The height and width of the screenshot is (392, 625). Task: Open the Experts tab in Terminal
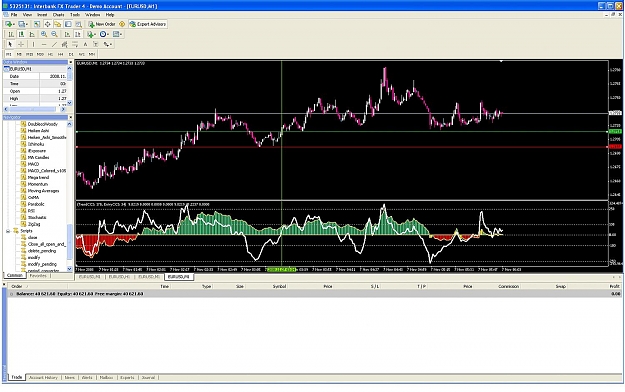point(127,378)
